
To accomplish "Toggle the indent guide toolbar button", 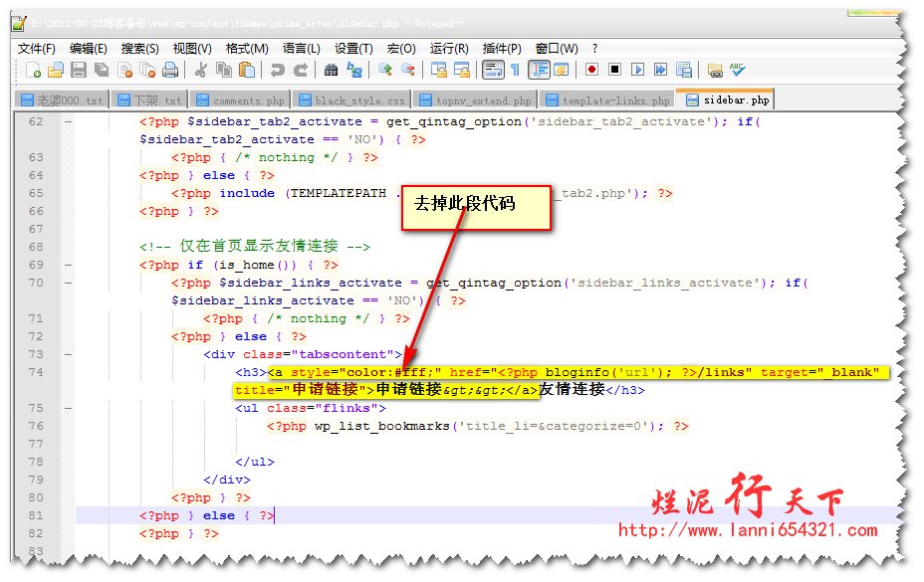I will coord(539,70).
